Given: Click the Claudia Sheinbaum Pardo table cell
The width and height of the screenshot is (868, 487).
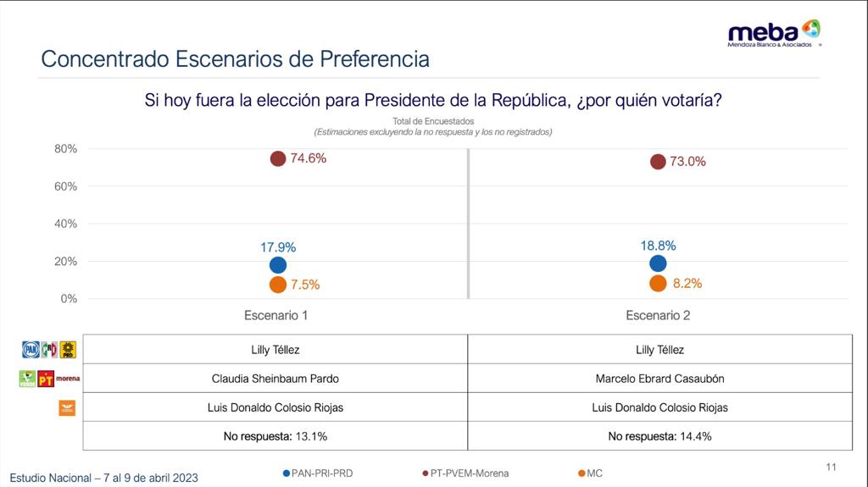Looking at the screenshot, I should [275, 379].
